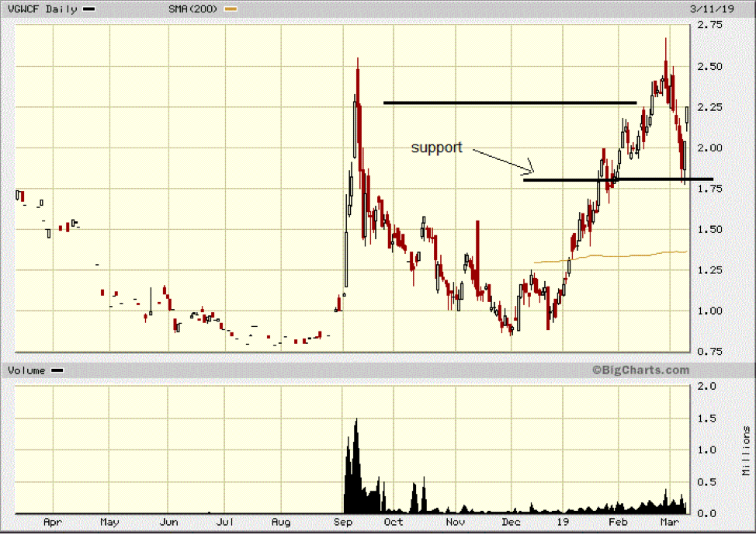
Task: Click the Sep month label
Action: tap(343, 523)
